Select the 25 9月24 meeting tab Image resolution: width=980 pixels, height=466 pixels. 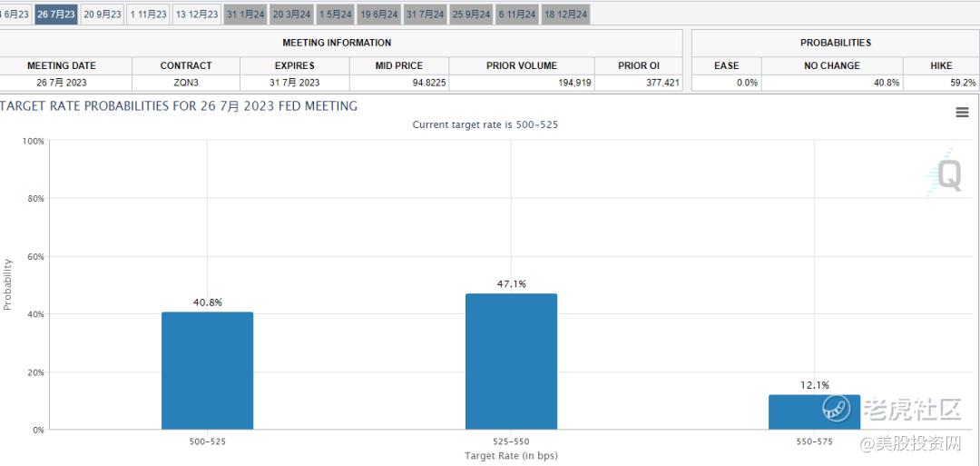pyautogui.click(x=471, y=15)
